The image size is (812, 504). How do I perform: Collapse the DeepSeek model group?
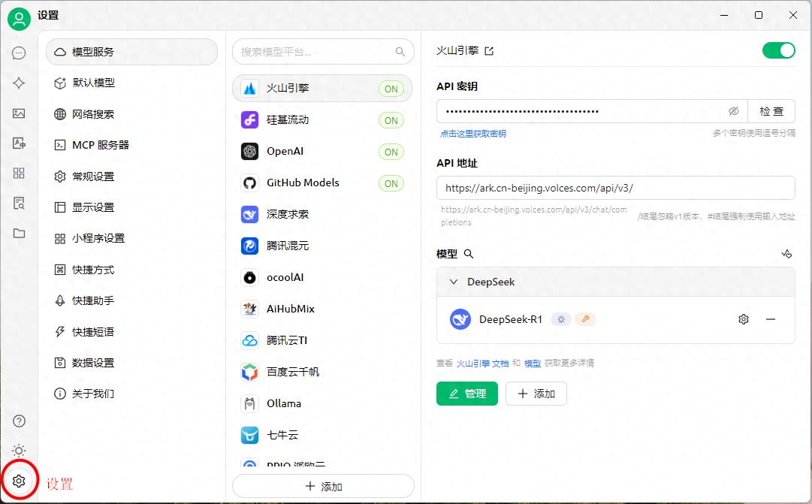454,282
